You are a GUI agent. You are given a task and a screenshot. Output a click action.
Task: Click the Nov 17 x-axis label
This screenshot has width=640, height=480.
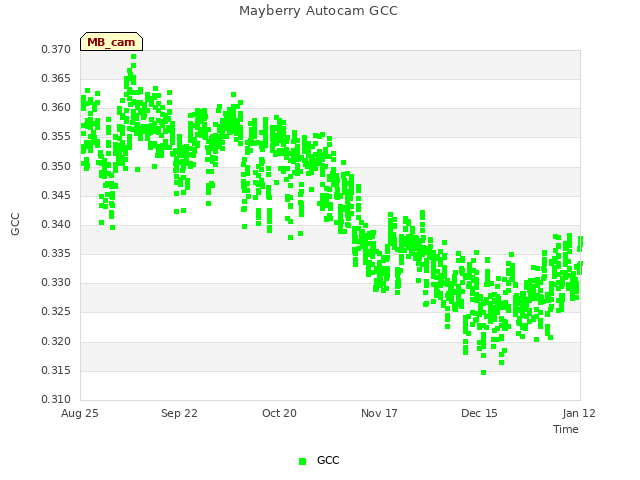point(379,413)
